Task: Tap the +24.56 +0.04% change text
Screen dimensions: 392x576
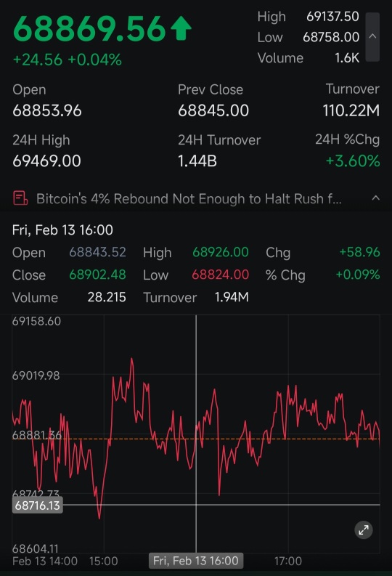Action: tap(68, 60)
